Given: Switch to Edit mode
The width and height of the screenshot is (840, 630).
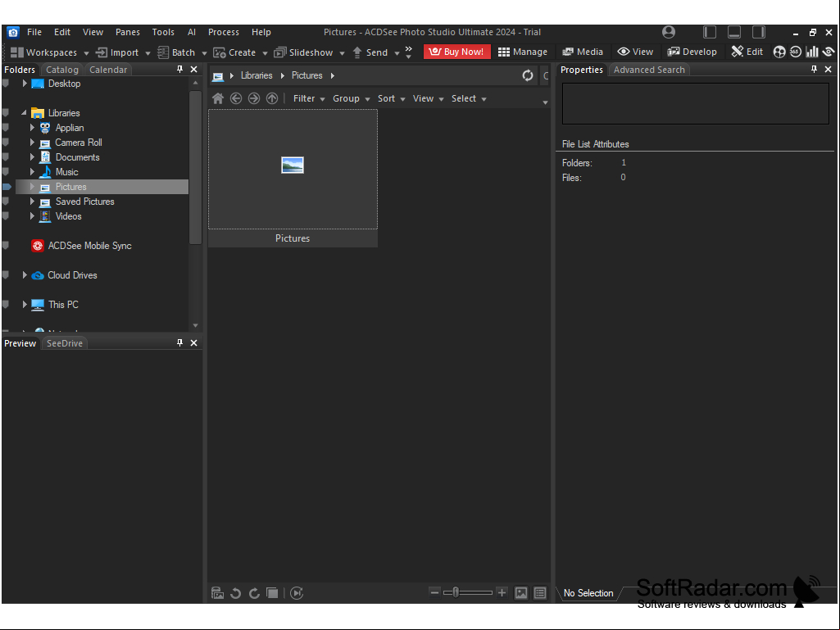Looking at the screenshot, I should coord(747,52).
